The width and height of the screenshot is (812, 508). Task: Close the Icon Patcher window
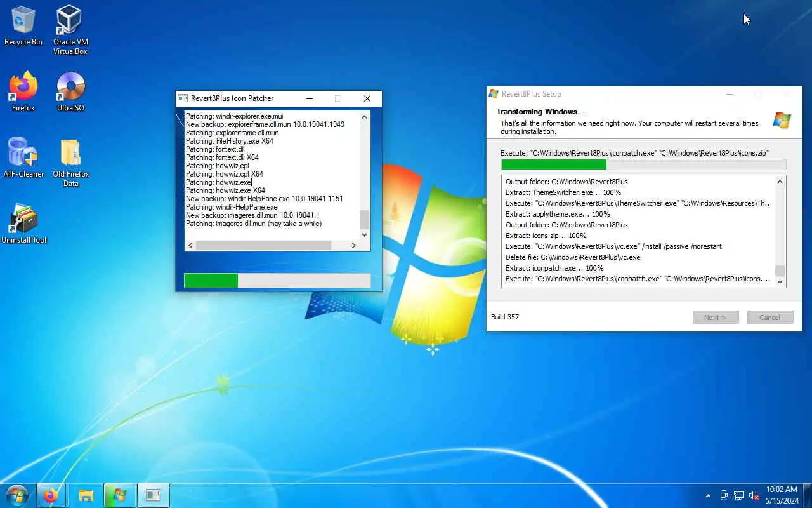pos(367,98)
